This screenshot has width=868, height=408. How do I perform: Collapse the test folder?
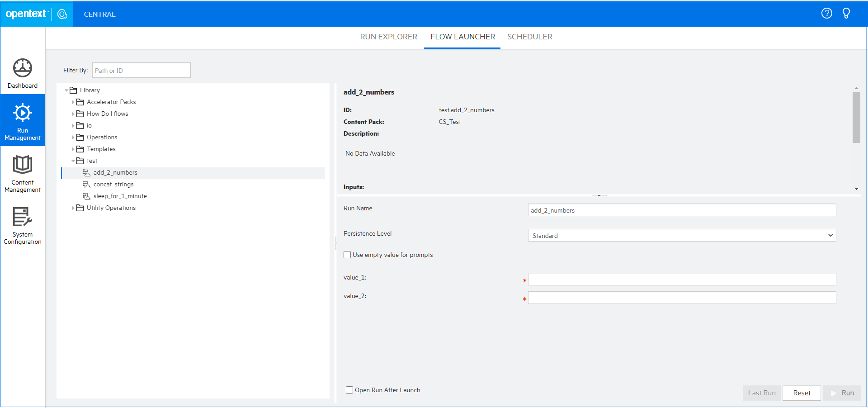73,161
